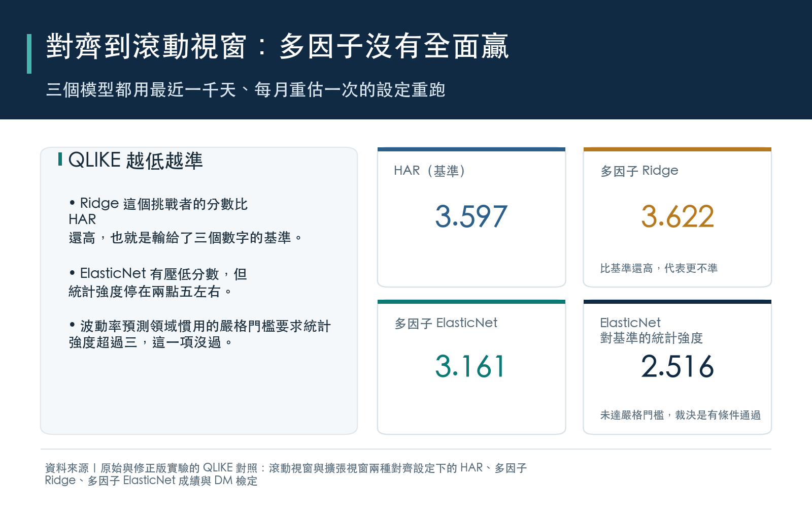The width and height of the screenshot is (812, 508).
Task: Click the HAR（基準）card label
Action: coord(430,171)
